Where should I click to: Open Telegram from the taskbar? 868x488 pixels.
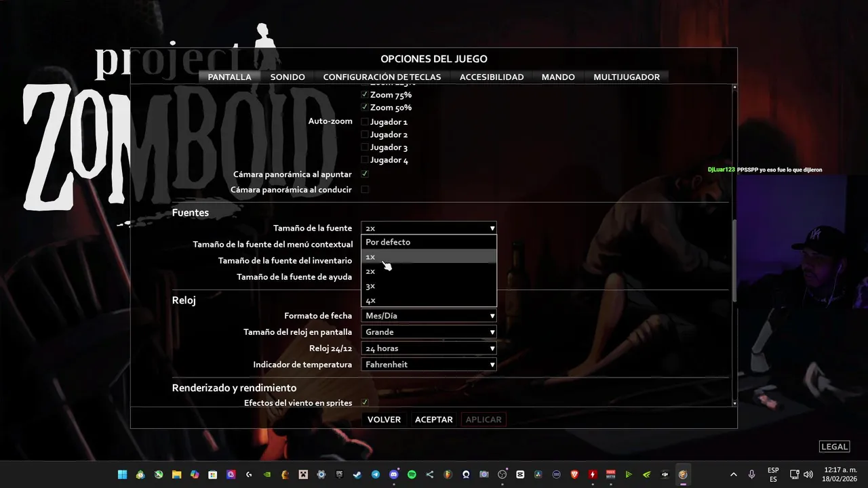375,474
